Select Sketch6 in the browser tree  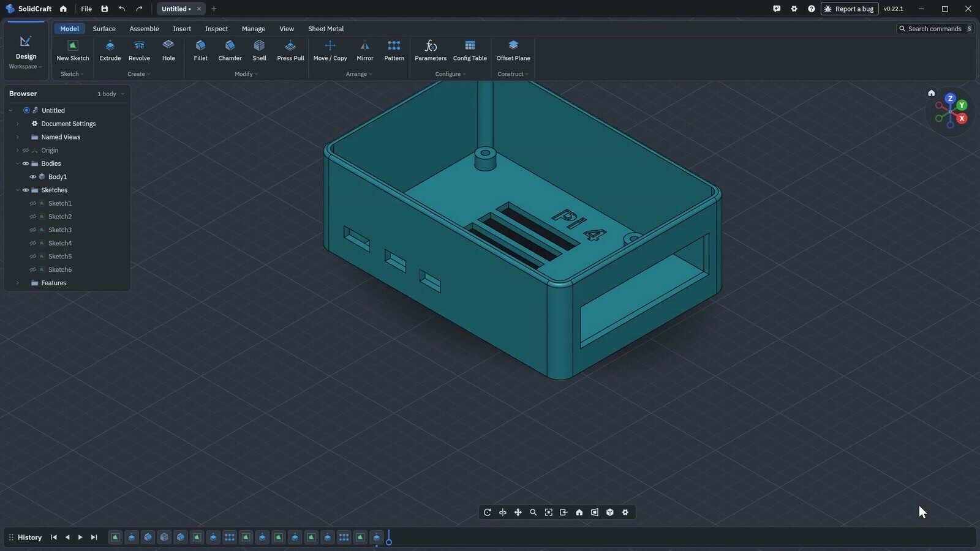tap(60, 270)
